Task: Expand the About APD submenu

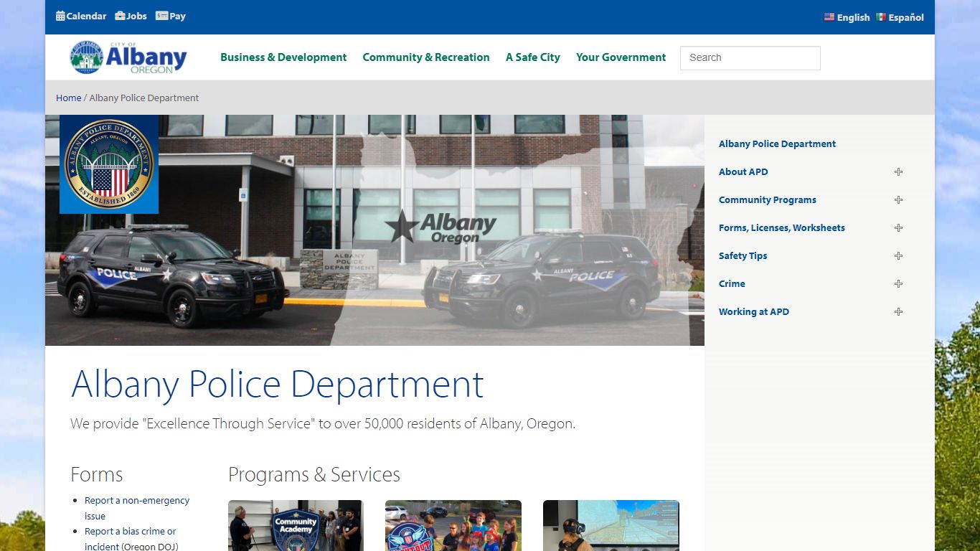Action: pos(898,172)
